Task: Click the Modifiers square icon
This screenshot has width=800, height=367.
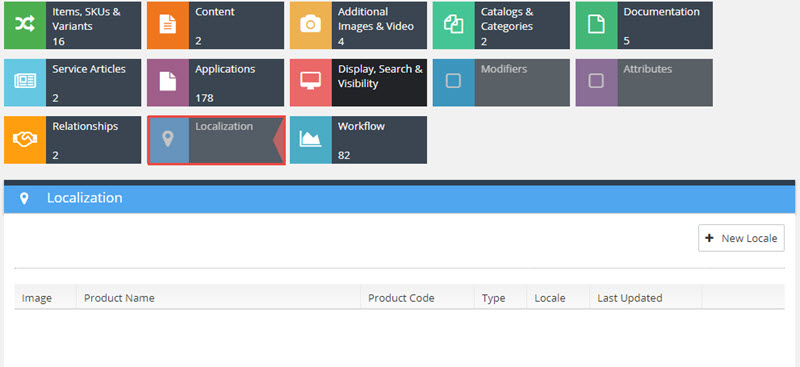Action: point(454,82)
